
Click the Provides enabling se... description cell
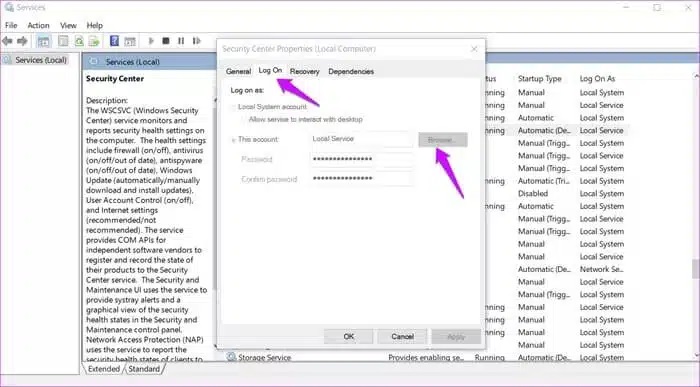426,358
